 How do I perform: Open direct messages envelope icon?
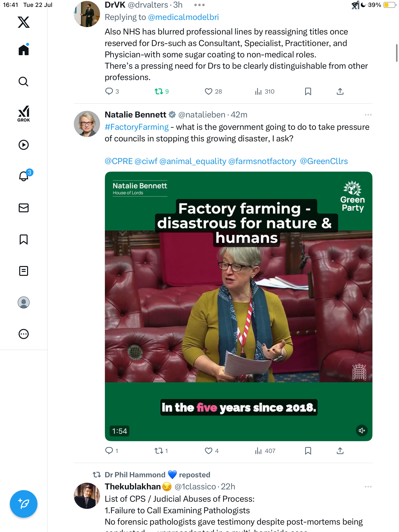click(x=24, y=208)
